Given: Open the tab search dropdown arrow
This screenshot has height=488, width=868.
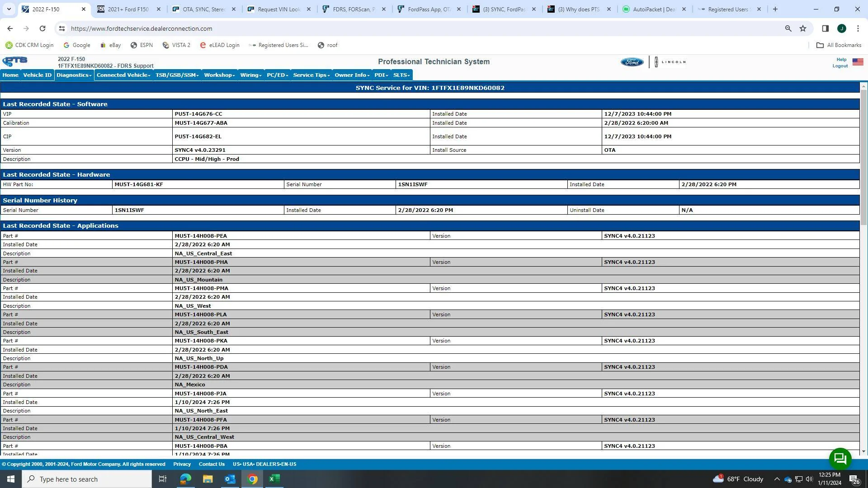Looking at the screenshot, I should [9, 9].
